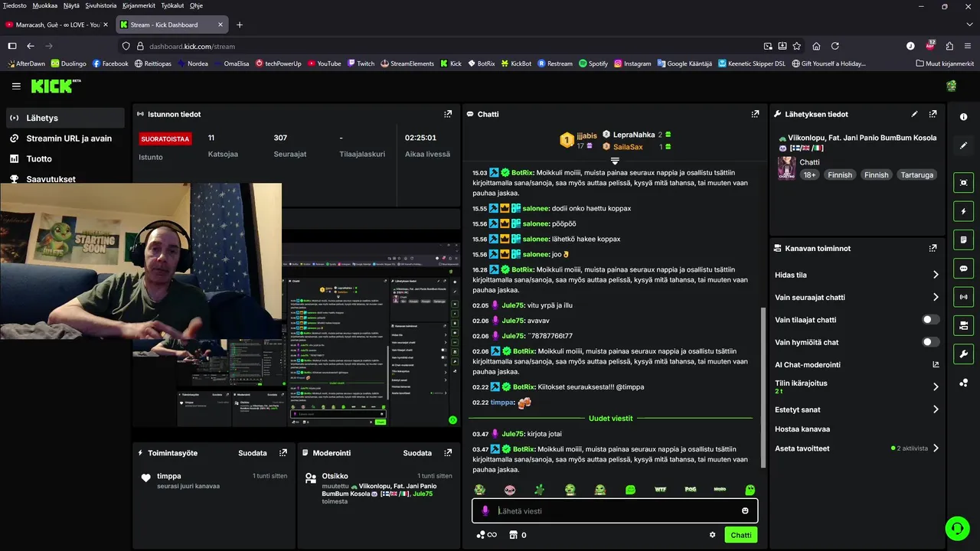Click the purple microphone icon in chat input
This screenshot has height=551, width=980.
[x=485, y=510]
